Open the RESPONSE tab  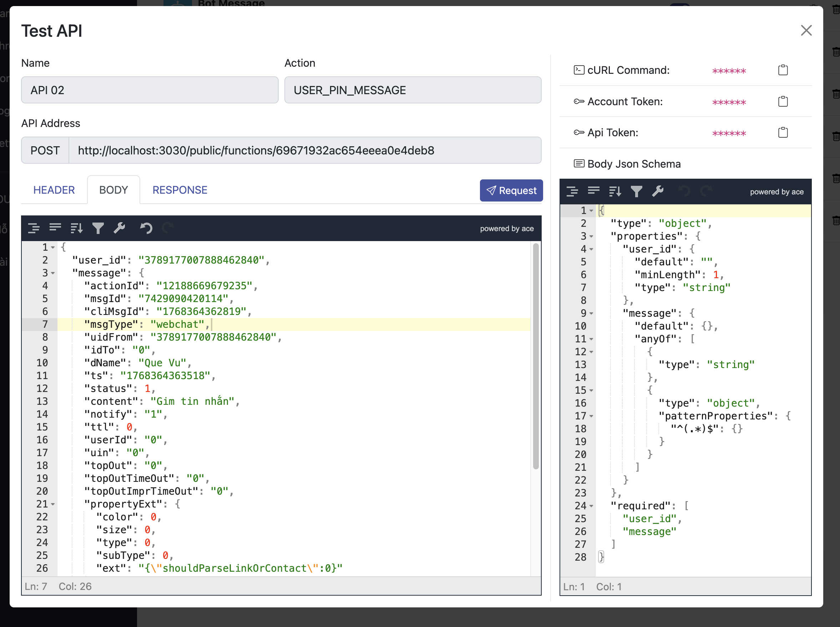(179, 190)
